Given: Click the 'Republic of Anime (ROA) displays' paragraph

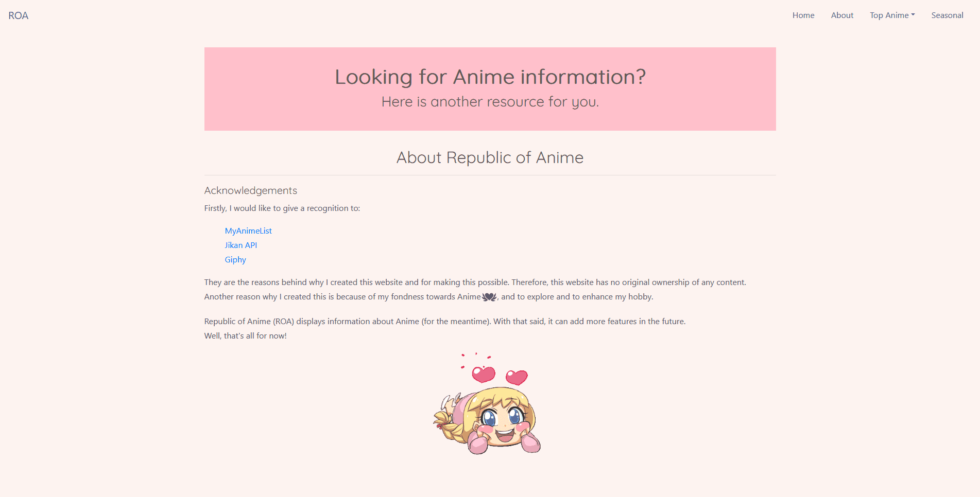Looking at the screenshot, I should tap(444, 322).
